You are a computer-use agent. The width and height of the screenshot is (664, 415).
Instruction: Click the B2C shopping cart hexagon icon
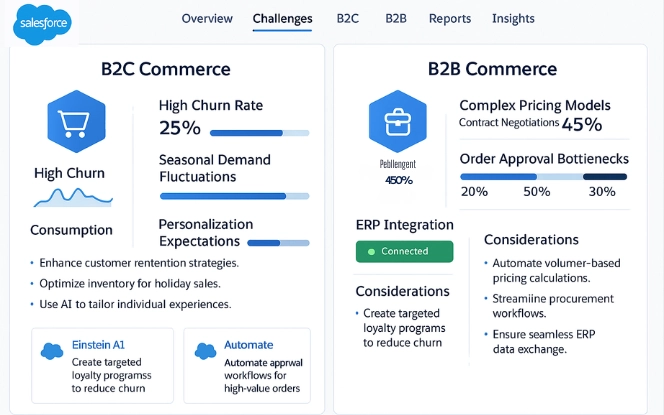coord(77,123)
